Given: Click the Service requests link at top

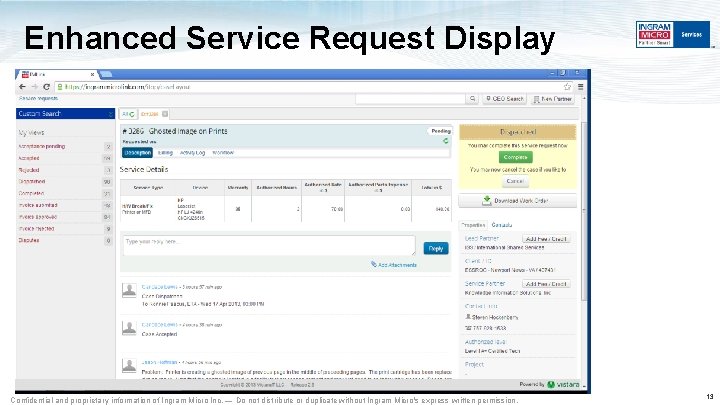Looking at the screenshot, I should (x=39, y=98).
